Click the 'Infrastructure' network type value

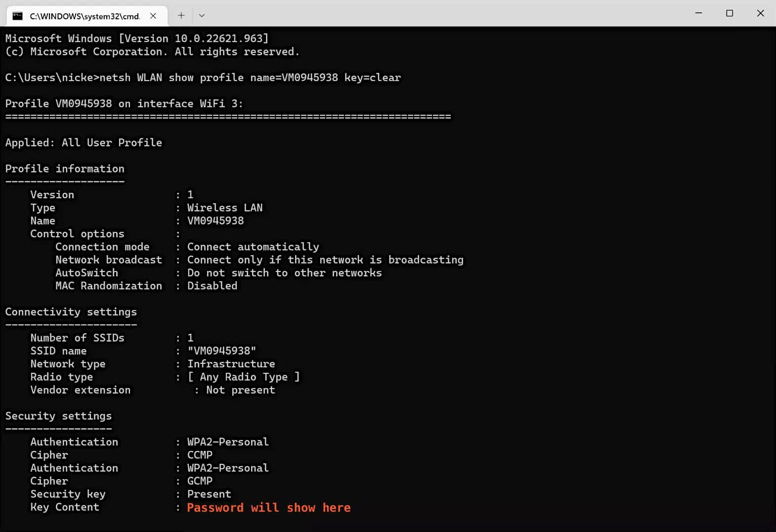click(x=231, y=364)
